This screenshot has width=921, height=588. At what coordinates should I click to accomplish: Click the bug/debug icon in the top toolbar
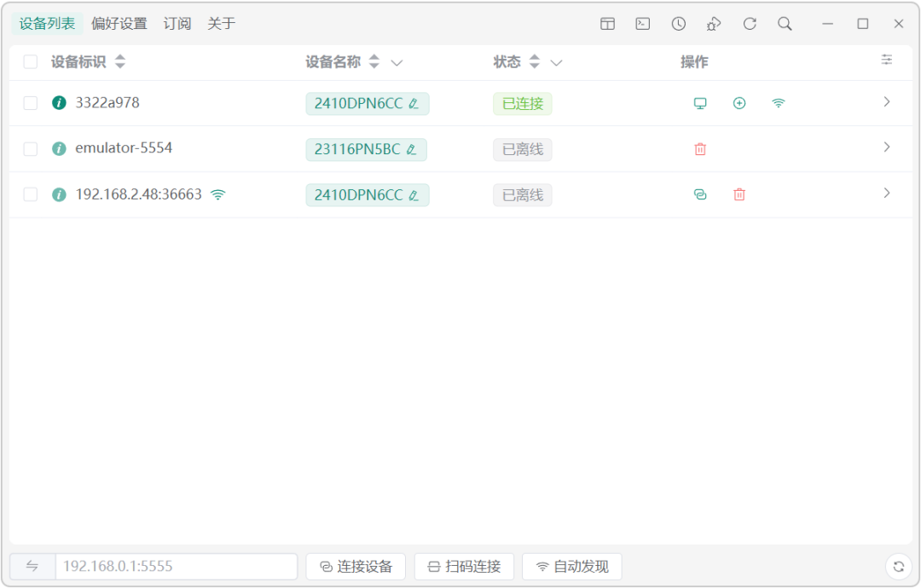pos(714,24)
